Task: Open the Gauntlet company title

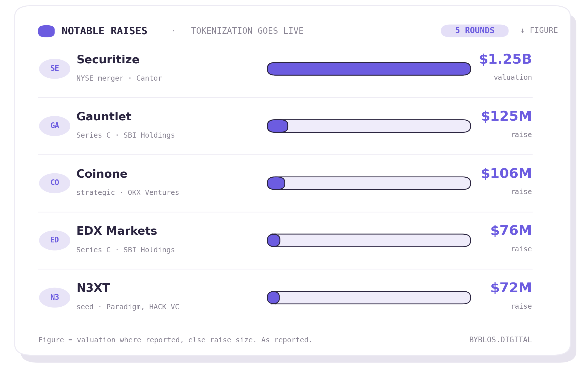Action: [x=104, y=117]
